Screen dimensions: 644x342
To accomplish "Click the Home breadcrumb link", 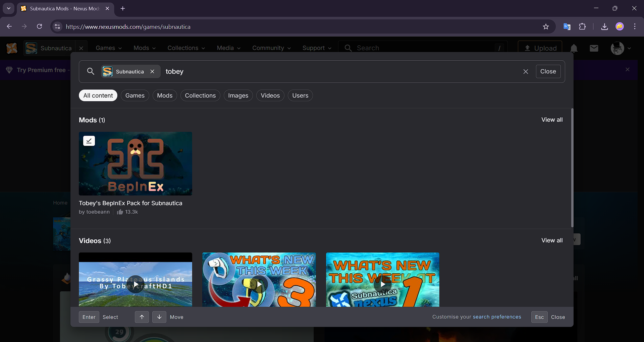I will [60, 203].
